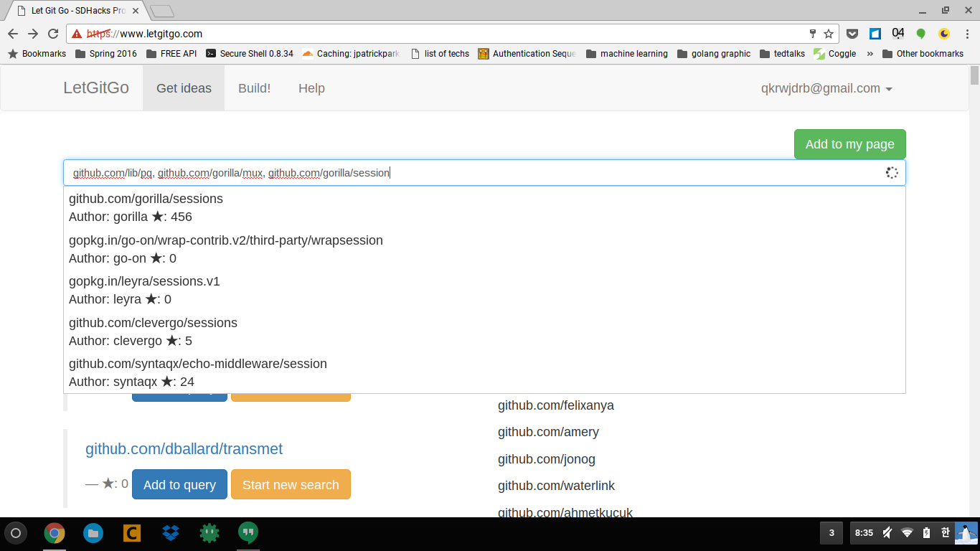Go to Get ideas nav tab
Image resolution: width=980 pixels, height=551 pixels.
[x=184, y=88]
